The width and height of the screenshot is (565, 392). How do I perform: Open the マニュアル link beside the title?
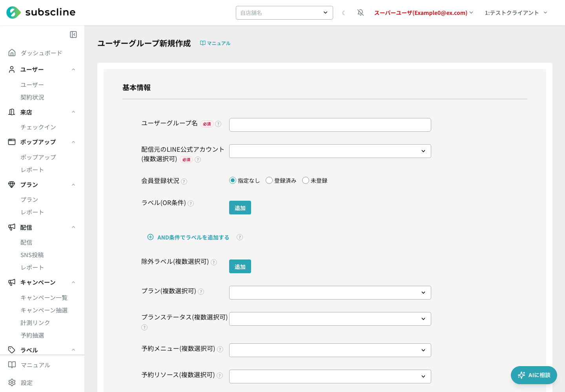215,43
